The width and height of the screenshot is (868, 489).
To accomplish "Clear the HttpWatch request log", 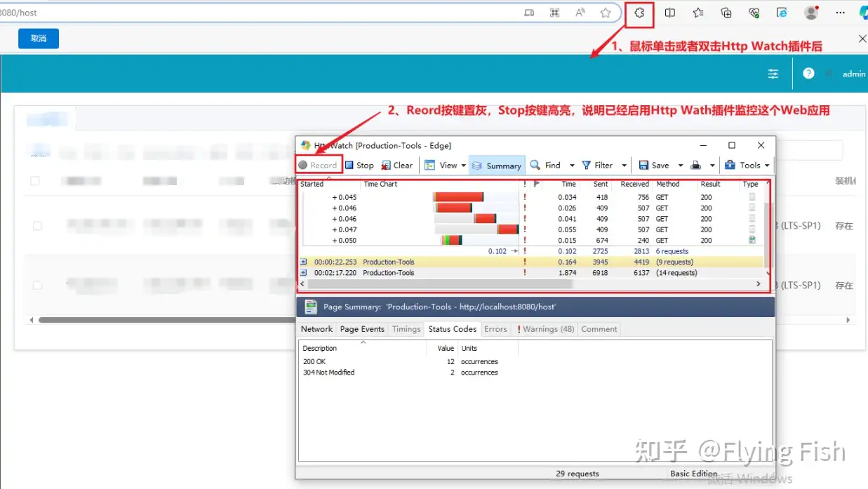I will click(x=397, y=165).
